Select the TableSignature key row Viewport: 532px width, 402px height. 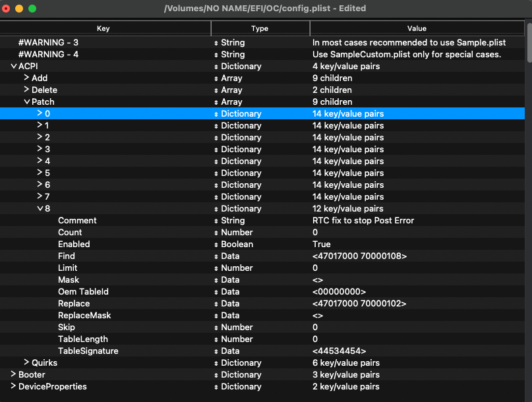click(x=88, y=351)
